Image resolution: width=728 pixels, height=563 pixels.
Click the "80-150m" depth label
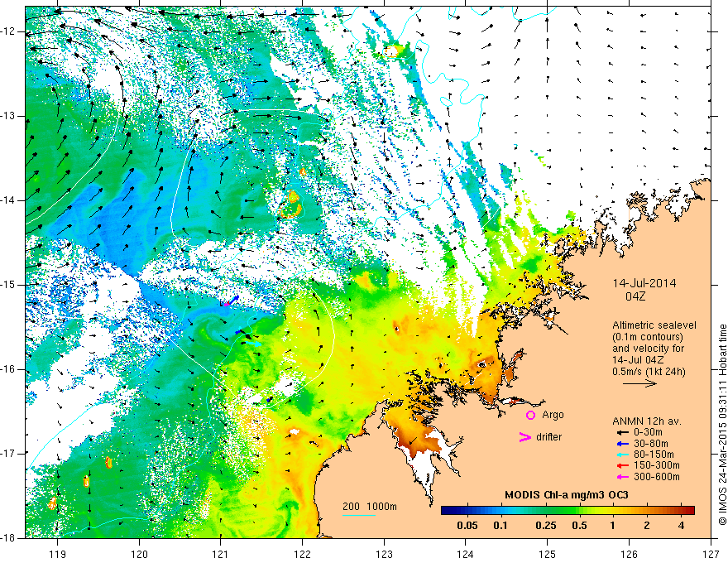654,455
